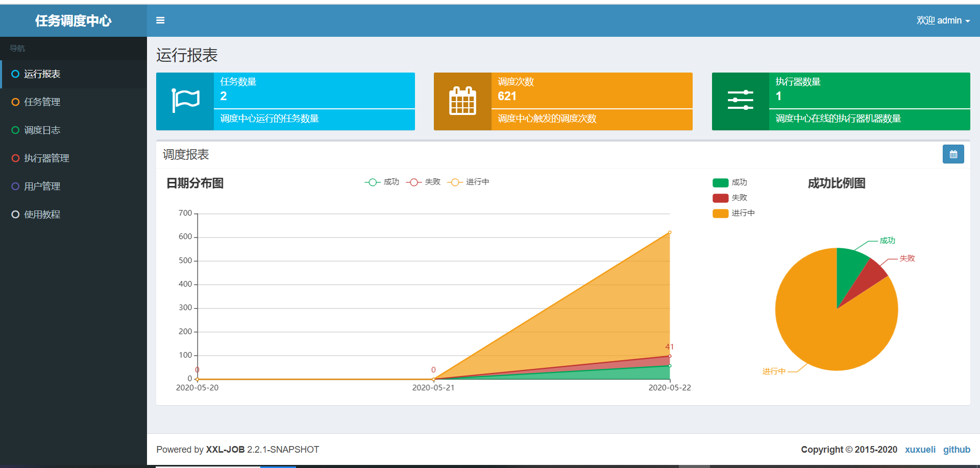The height and width of the screenshot is (468, 980).
Task: Click the 任务调度中心 logo title
Action: (x=73, y=21)
